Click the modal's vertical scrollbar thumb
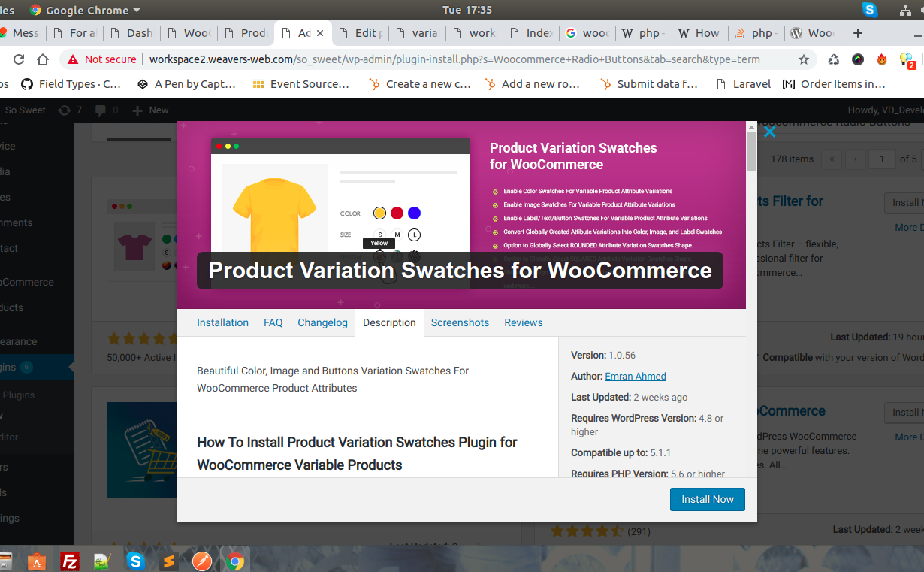 tap(752, 152)
